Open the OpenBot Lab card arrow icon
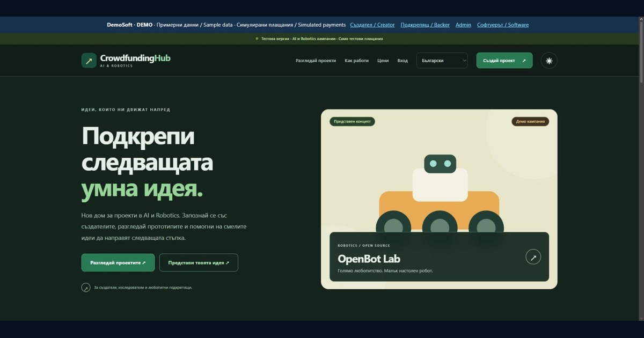 [533, 258]
